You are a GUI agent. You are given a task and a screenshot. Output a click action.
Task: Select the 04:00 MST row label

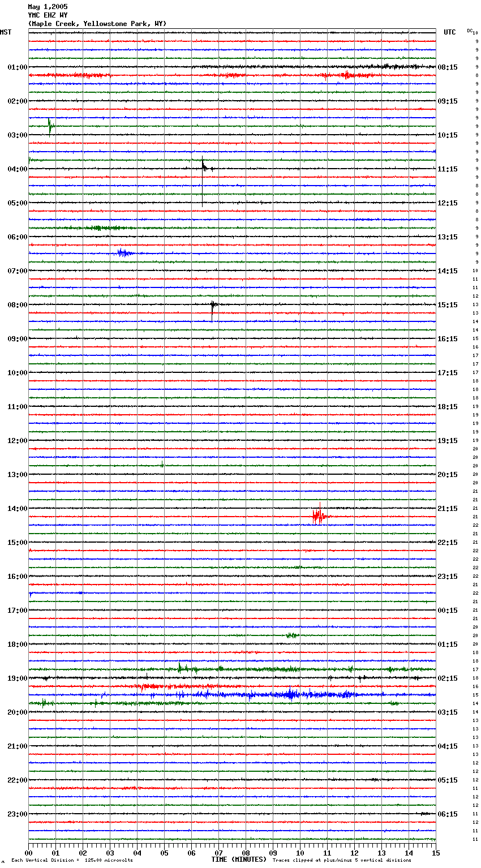pyautogui.click(x=18, y=169)
